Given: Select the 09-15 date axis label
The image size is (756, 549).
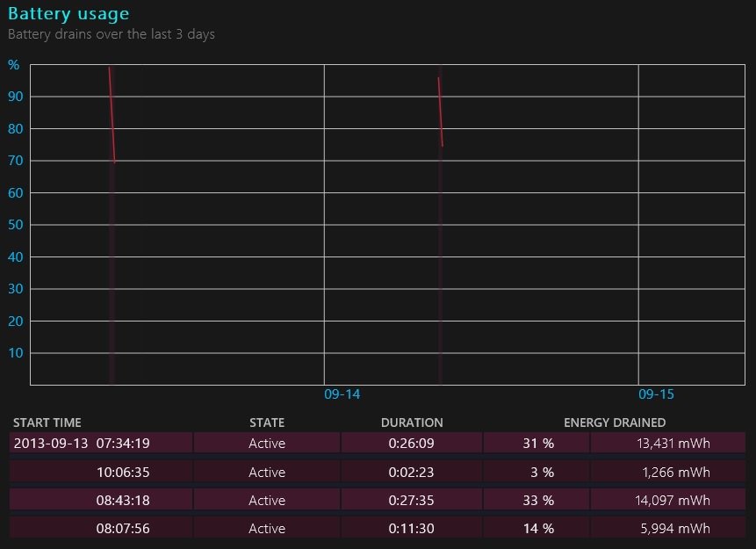Looking at the screenshot, I should (656, 394).
